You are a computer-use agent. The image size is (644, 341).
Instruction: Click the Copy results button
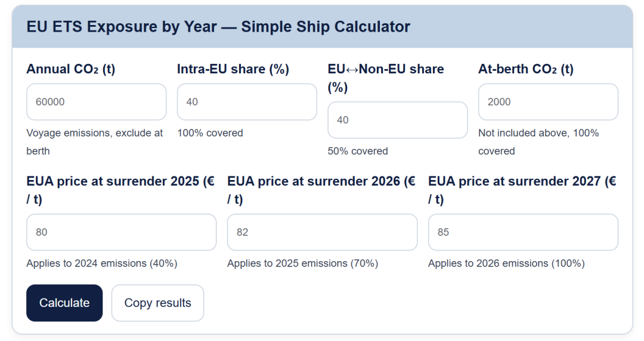[157, 303]
